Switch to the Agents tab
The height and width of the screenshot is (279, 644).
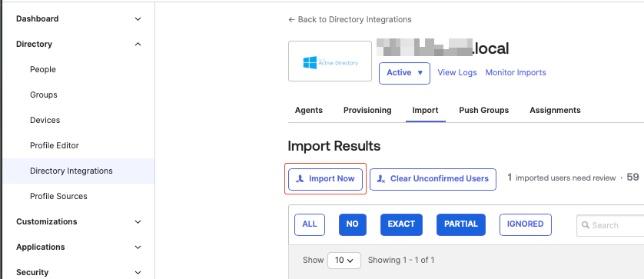pyautogui.click(x=309, y=110)
